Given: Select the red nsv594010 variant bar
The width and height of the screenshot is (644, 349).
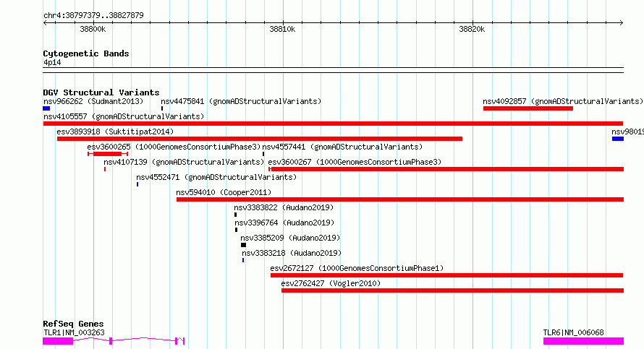Looking at the screenshot, I should click(400, 199).
